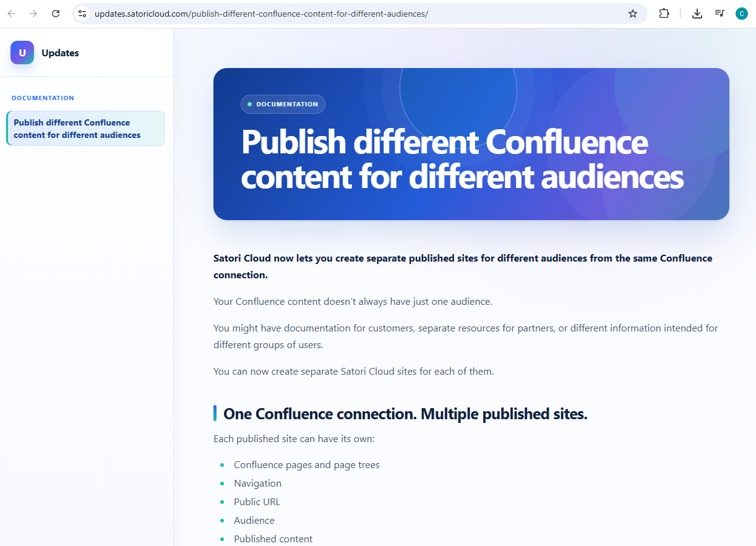Click list item 'Published content'
This screenshot has height=546, width=756.
tap(273, 539)
